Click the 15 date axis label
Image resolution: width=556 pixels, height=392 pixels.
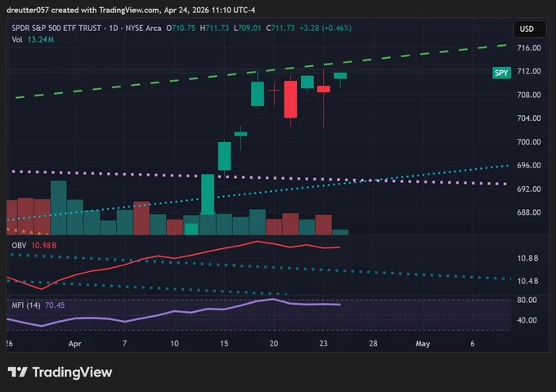point(224,344)
